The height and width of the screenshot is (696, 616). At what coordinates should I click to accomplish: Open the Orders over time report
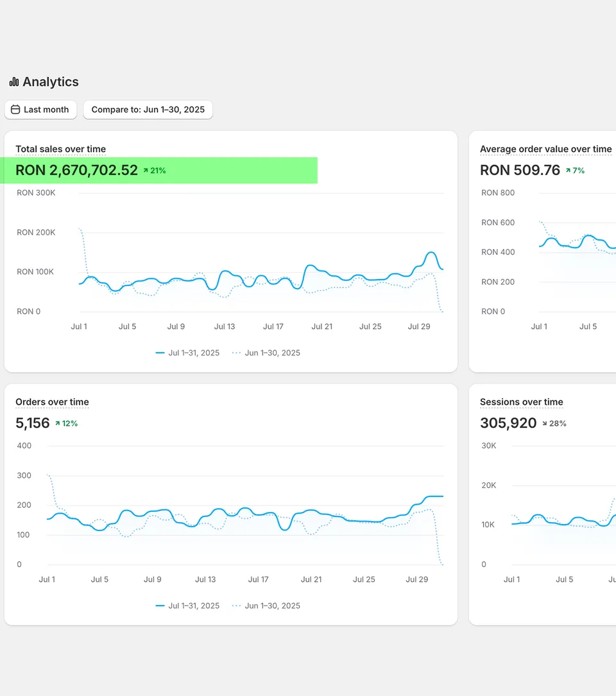pos(52,402)
